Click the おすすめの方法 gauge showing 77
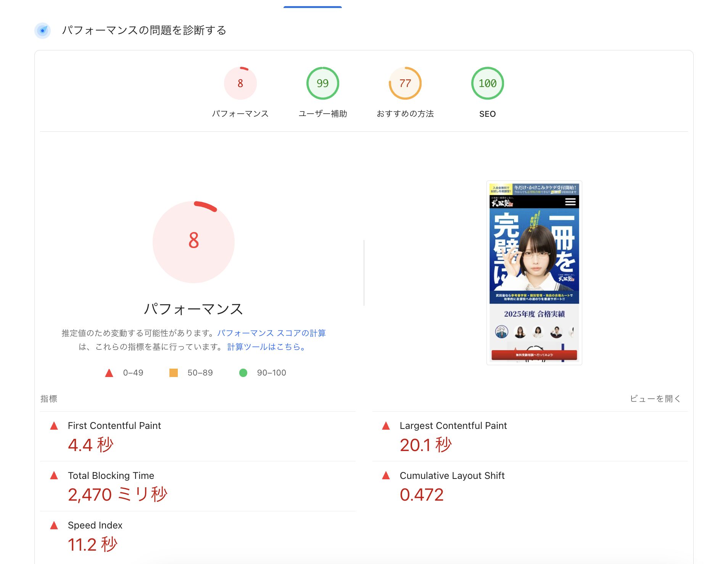 [x=405, y=83]
